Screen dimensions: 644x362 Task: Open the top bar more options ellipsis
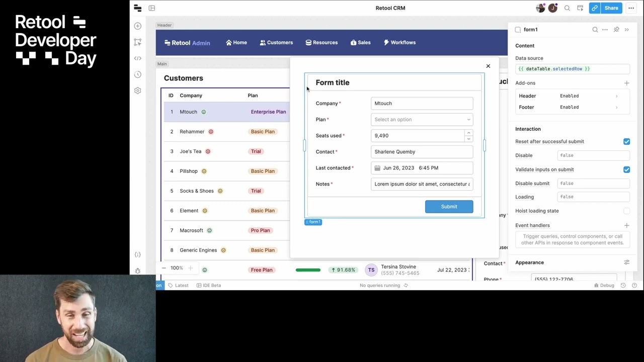[x=631, y=8]
